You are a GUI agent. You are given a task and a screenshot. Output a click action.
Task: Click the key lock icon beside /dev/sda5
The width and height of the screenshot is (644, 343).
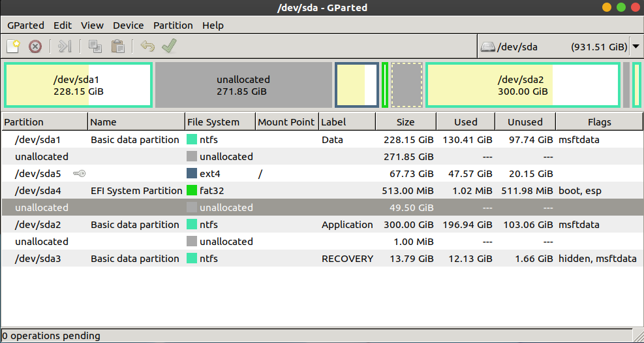[79, 174]
